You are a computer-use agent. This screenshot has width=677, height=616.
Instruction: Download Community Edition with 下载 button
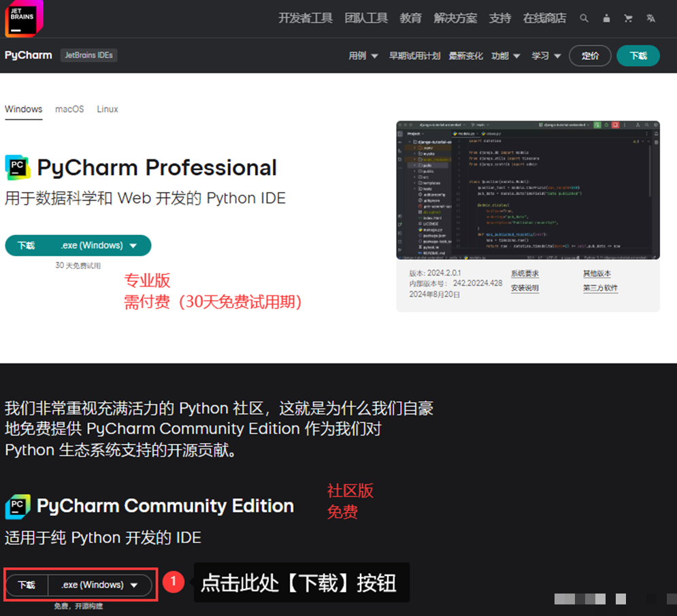click(27, 585)
